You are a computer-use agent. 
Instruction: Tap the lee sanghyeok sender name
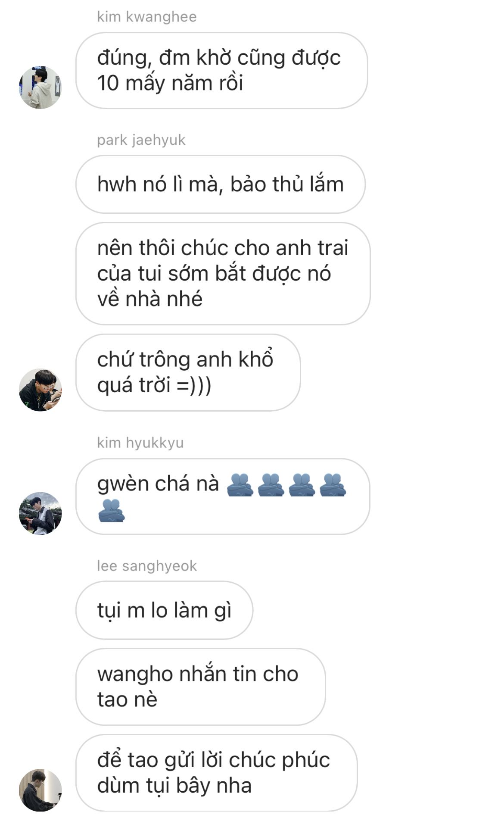147,566
